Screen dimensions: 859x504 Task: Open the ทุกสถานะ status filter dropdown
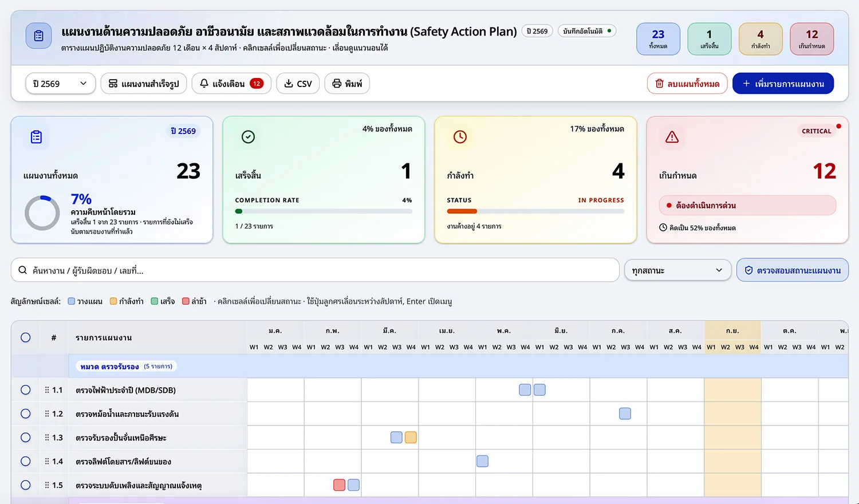click(x=678, y=270)
